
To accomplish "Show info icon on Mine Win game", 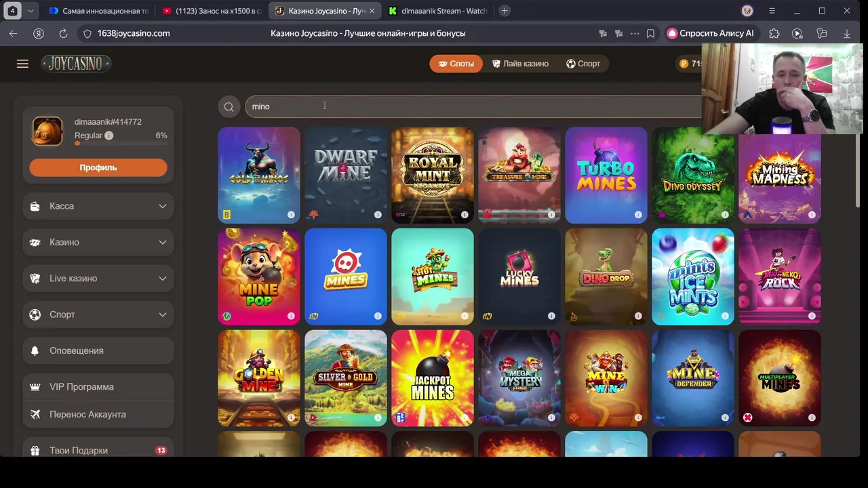I will 638,418.
